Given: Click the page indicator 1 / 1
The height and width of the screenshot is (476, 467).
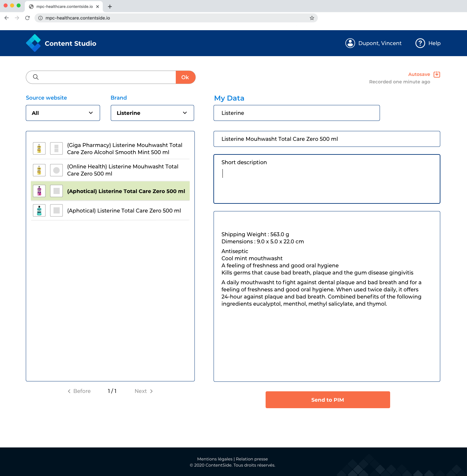Looking at the screenshot, I should click(112, 391).
